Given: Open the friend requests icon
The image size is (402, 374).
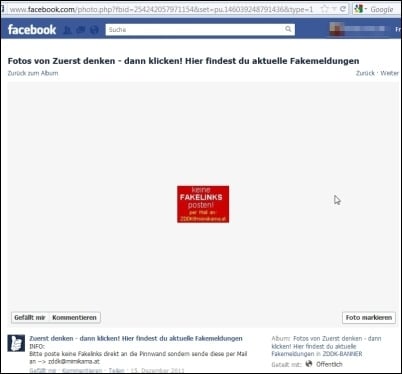Looking at the screenshot, I should [x=68, y=30].
